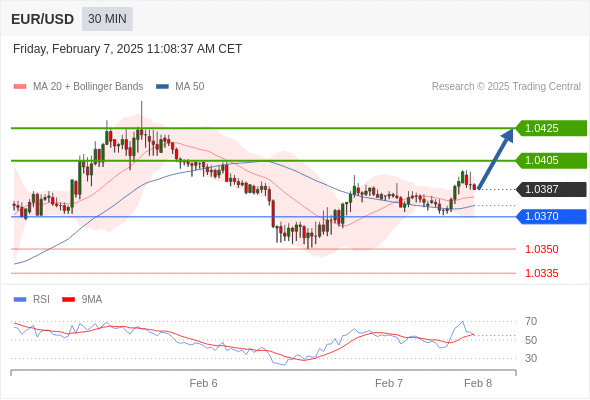Click the chart timestamp text
Screen dimensions: 590x400
click(127, 49)
